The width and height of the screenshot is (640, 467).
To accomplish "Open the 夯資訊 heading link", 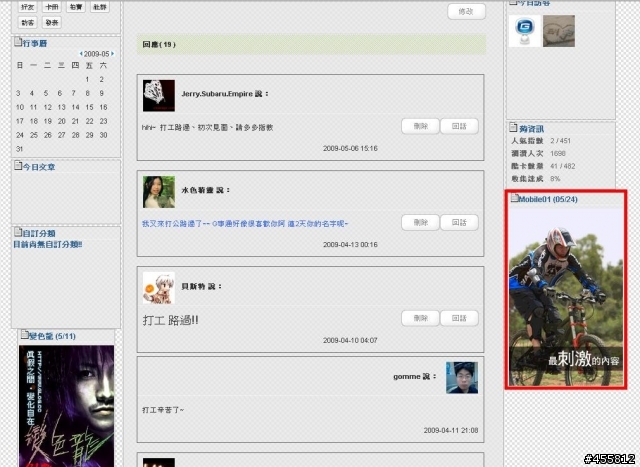I will point(531,129).
